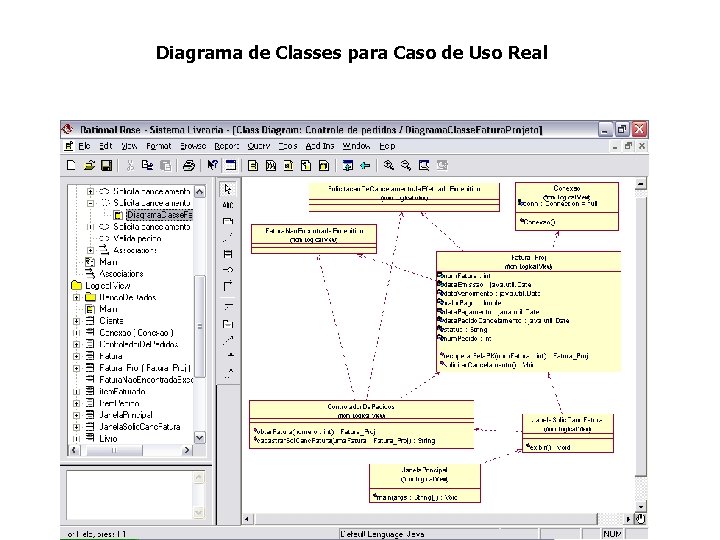Open the File menu

84,146
